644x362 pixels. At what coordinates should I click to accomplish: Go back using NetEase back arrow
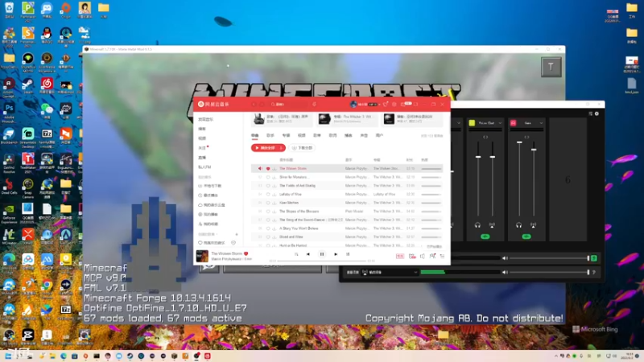tap(254, 105)
